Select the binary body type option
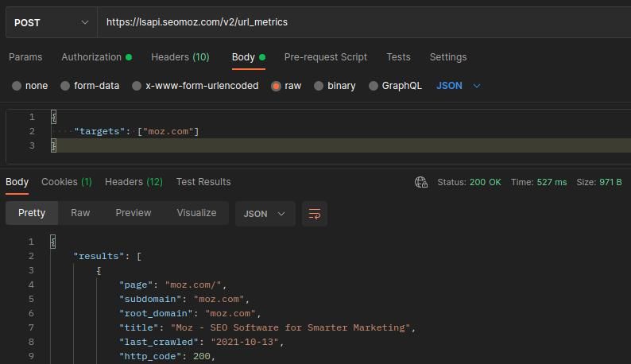This screenshot has height=364, width=631. (319, 86)
